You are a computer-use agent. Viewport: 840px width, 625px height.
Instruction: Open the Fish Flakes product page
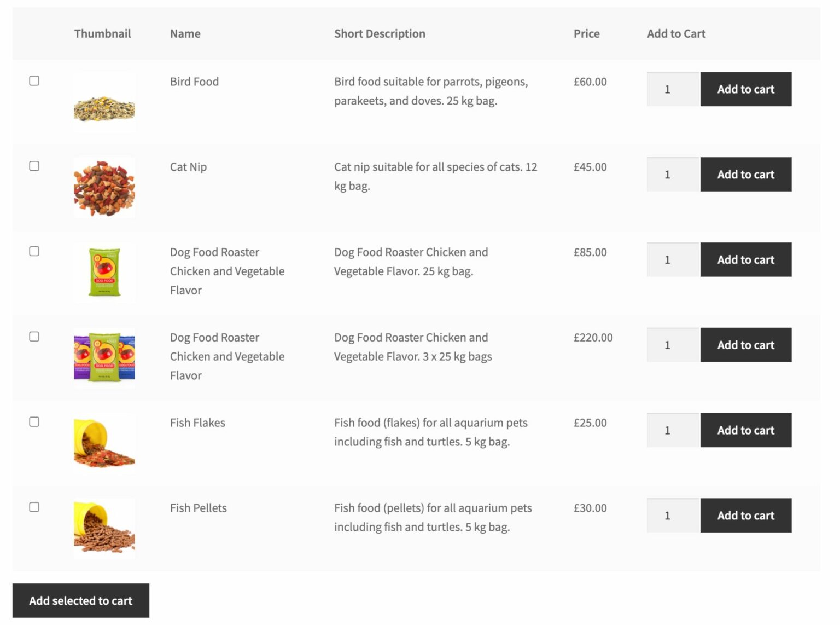(197, 422)
